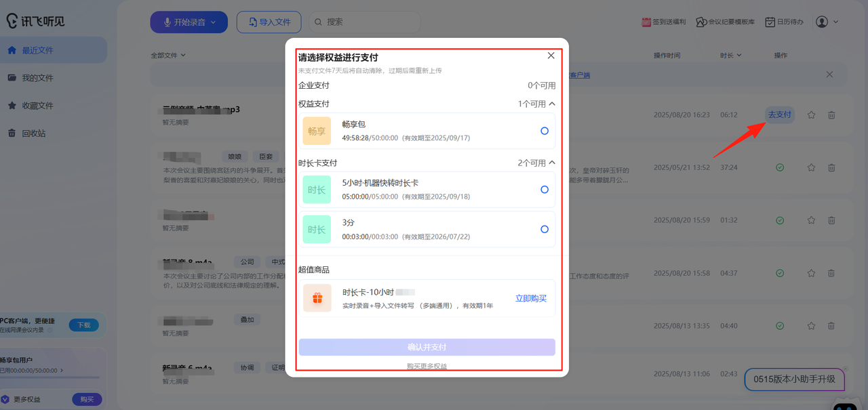Collapse the 时长卡支付 section chevron
The height and width of the screenshot is (410, 868).
pyautogui.click(x=552, y=163)
